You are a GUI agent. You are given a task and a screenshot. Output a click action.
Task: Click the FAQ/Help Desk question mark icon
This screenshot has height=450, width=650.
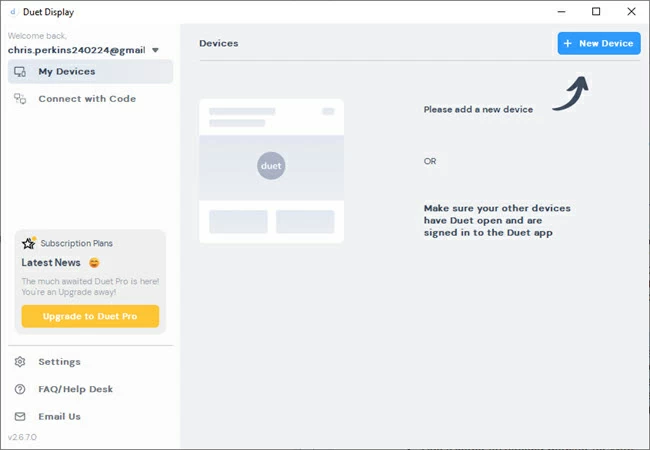[x=20, y=389]
